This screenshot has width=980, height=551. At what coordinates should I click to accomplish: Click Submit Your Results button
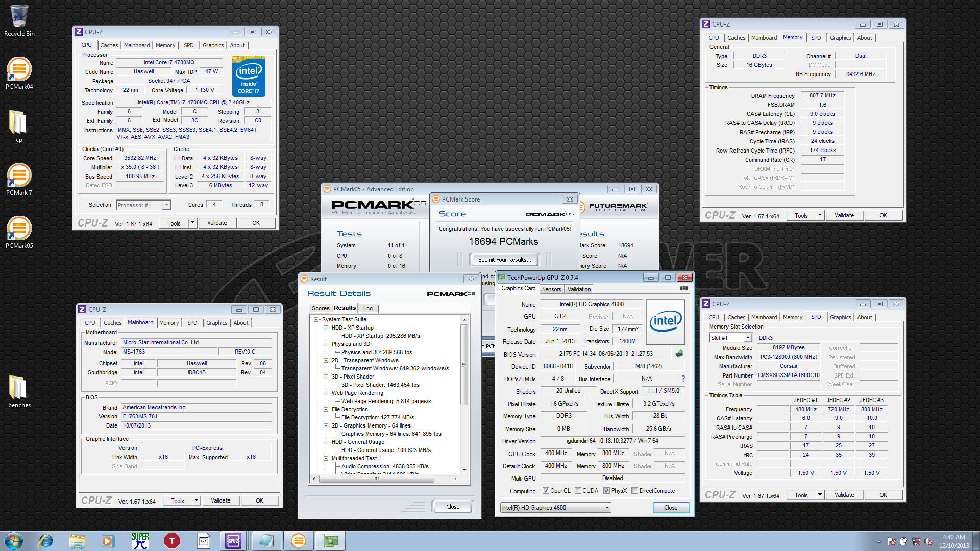[x=504, y=260]
